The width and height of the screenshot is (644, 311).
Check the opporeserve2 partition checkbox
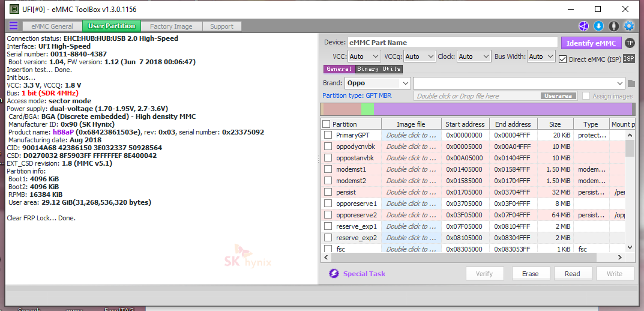tap(328, 214)
